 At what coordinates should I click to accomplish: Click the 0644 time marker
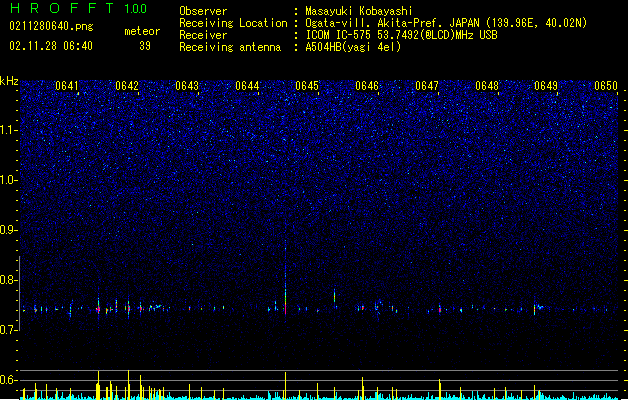(247, 86)
